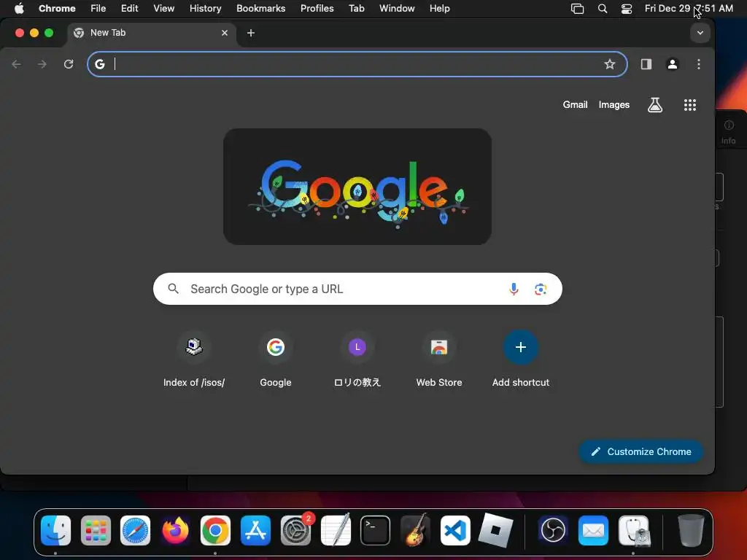
Task: Open the Help menu
Action: [439, 8]
